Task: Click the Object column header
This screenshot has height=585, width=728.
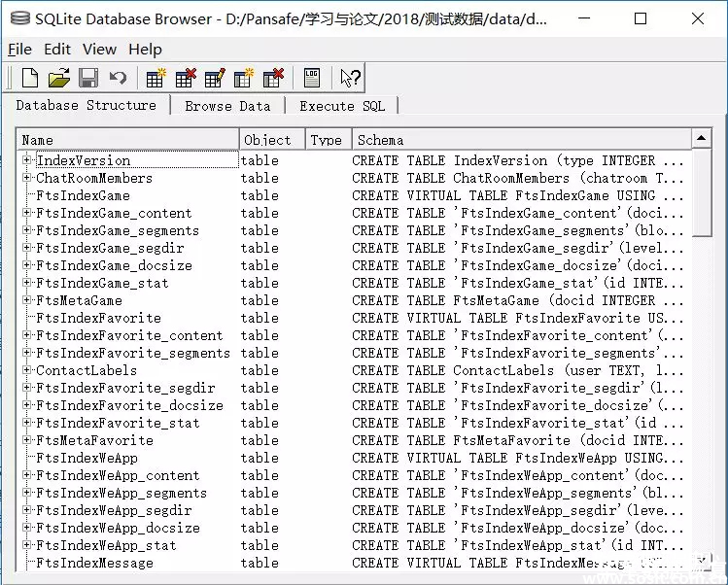Action: coord(272,140)
